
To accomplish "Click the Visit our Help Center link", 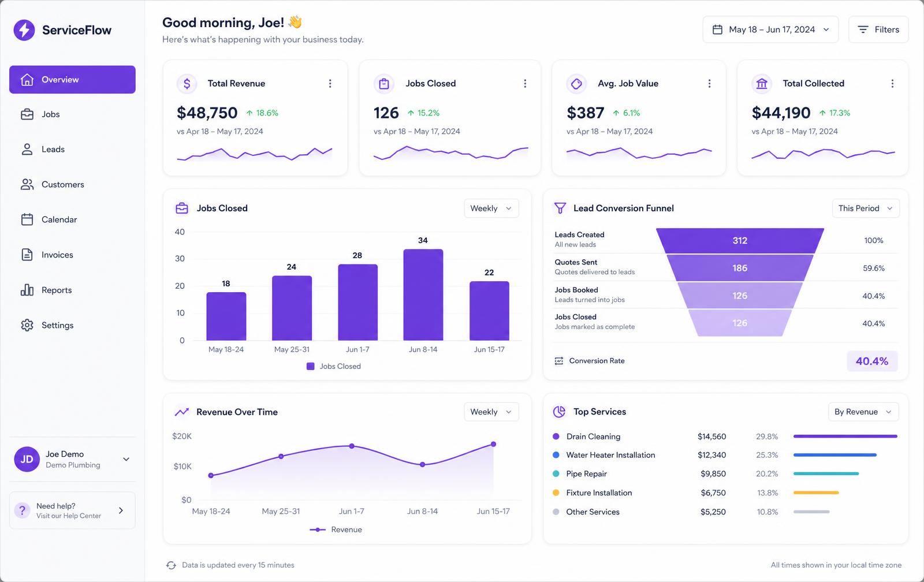I will (69, 516).
